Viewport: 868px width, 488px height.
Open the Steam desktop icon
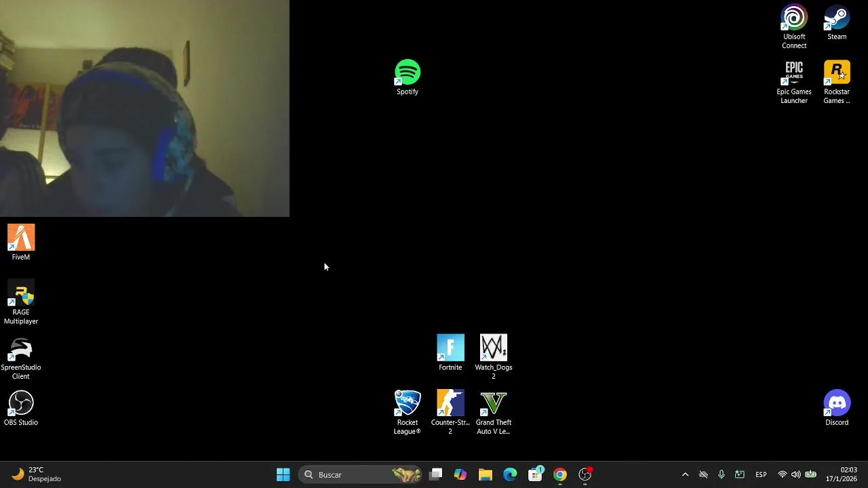pyautogui.click(x=837, y=23)
